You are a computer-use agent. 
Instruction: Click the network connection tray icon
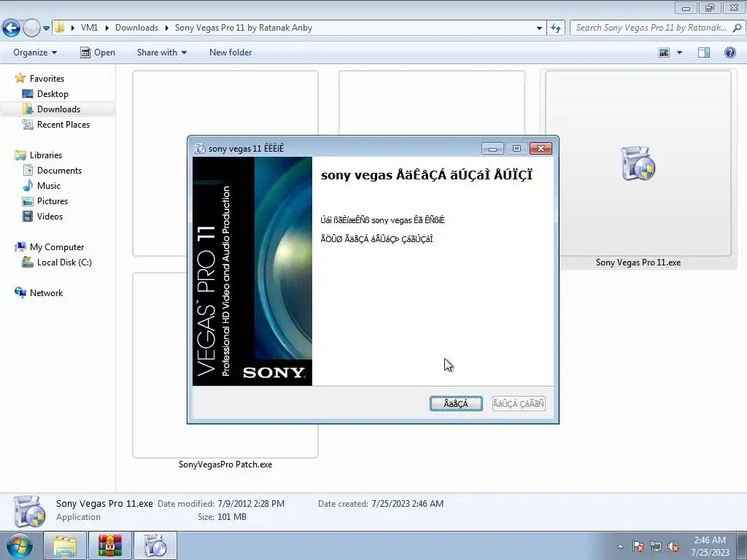656,546
